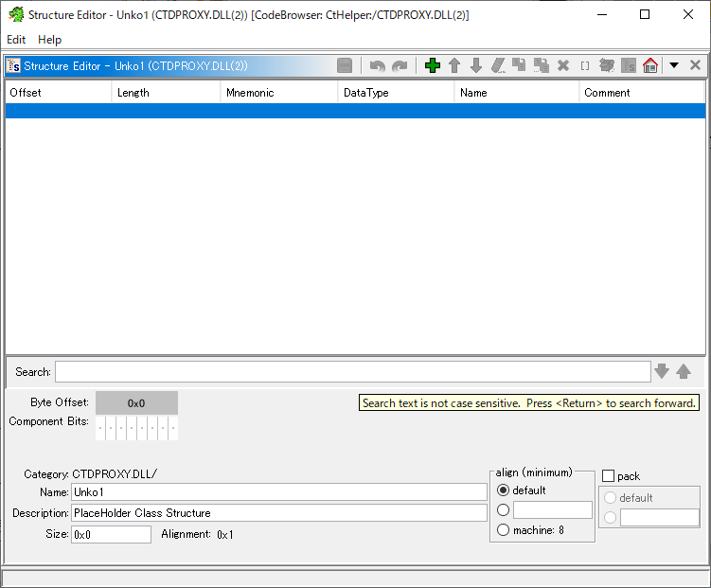Click the Duplicate multiple of component icon
The width and height of the screenshot is (711, 588).
(x=541, y=65)
